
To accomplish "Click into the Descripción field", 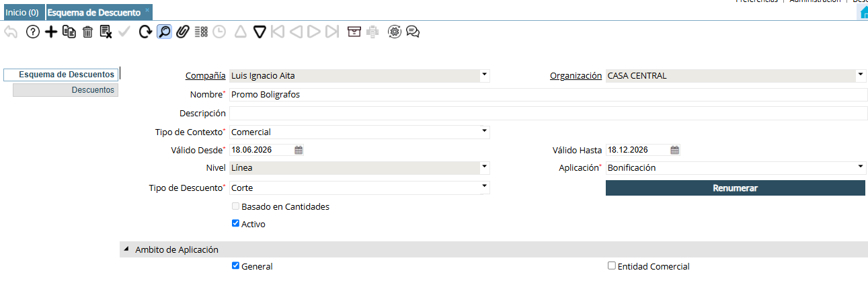I will [549, 113].
